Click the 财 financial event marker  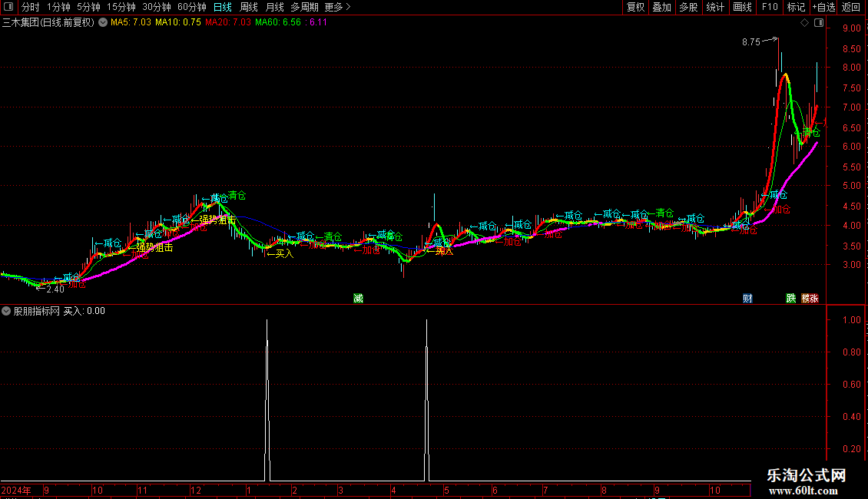(x=747, y=298)
